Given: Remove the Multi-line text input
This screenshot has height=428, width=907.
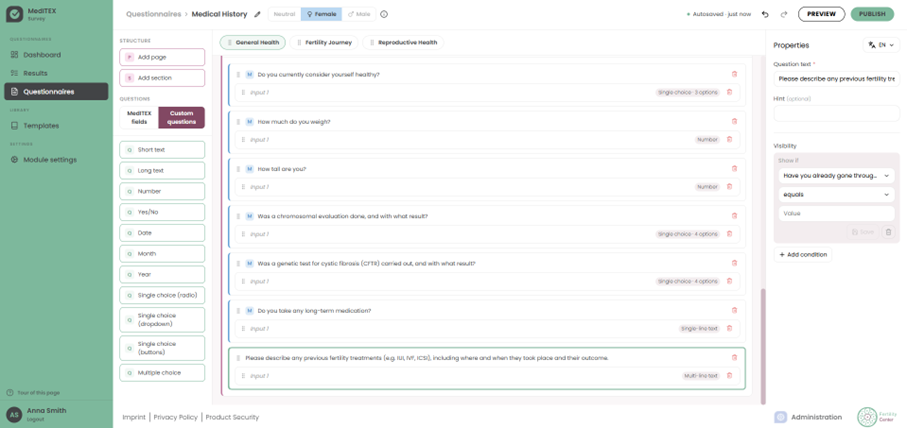Looking at the screenshot, I should click(729, 375).
